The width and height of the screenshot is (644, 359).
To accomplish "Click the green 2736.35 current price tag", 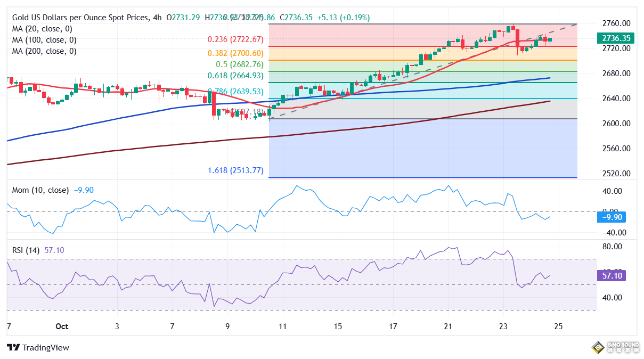I will coord(615,38).
